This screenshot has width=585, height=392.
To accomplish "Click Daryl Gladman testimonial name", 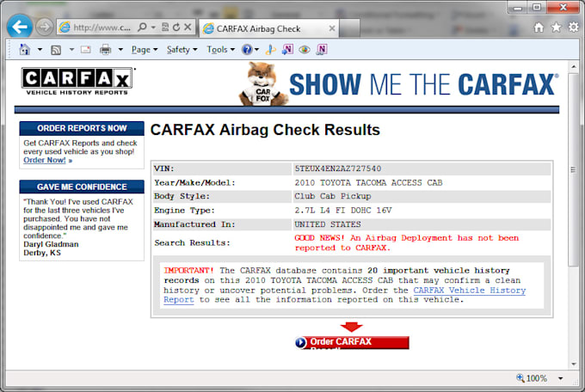I will click(51, 244).
